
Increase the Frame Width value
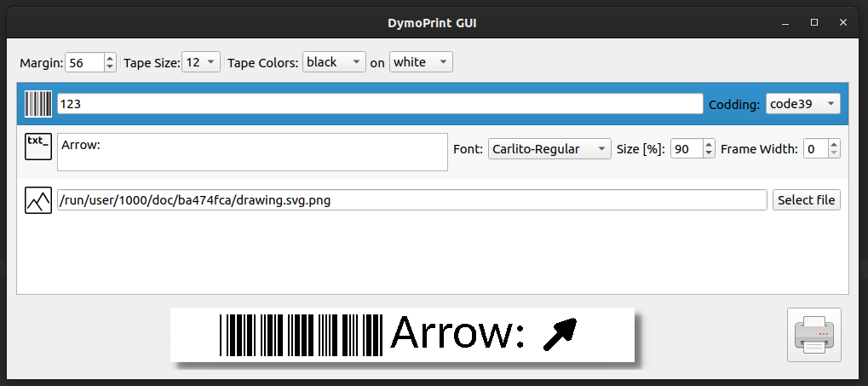point(834,145)
